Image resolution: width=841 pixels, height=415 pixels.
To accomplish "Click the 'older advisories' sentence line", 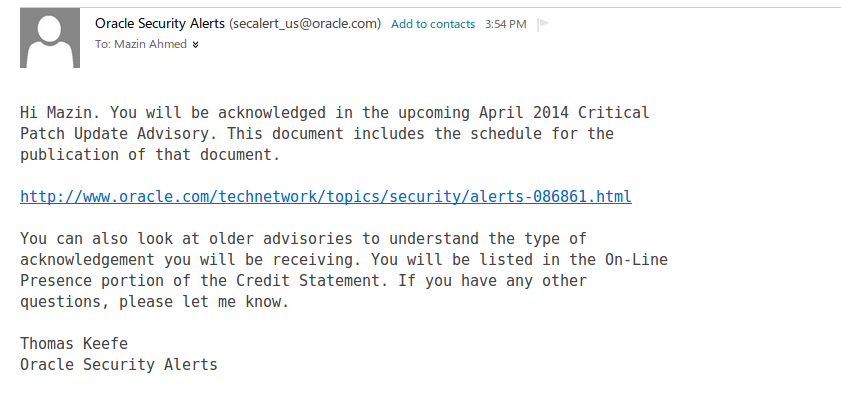I will click(303, 239).
